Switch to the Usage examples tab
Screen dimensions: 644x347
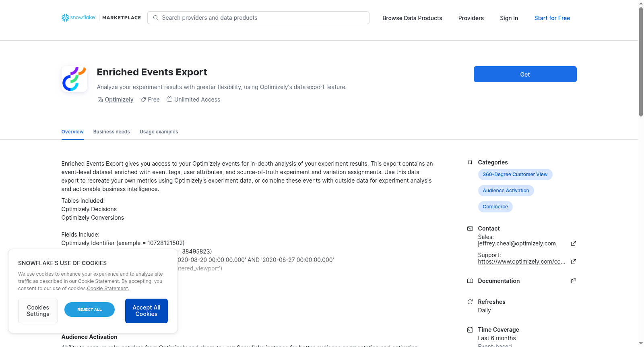click(159, 132)
